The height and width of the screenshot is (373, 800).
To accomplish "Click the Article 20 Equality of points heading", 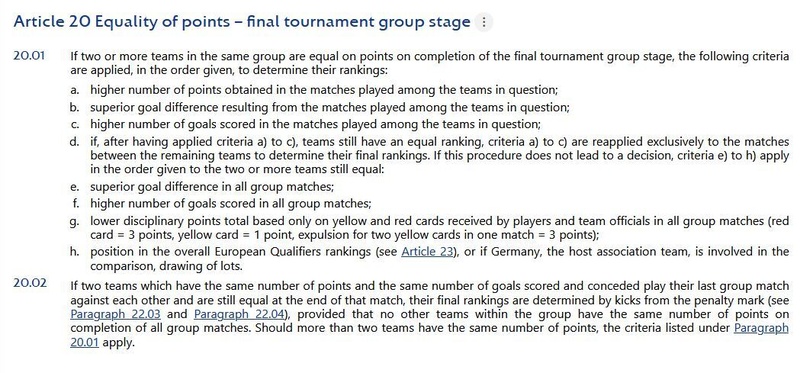I will coord(242,22).
